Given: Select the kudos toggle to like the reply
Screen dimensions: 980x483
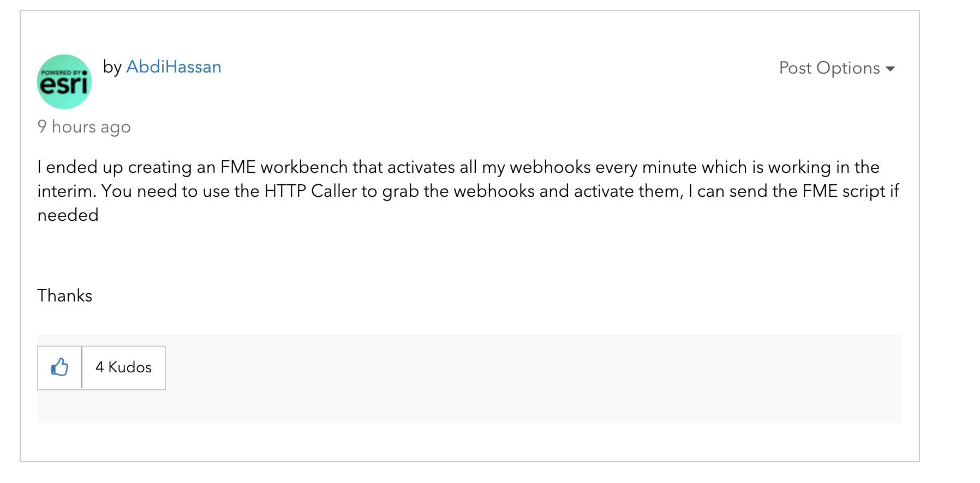Looking at the screenshot, I should click(59, 368).
